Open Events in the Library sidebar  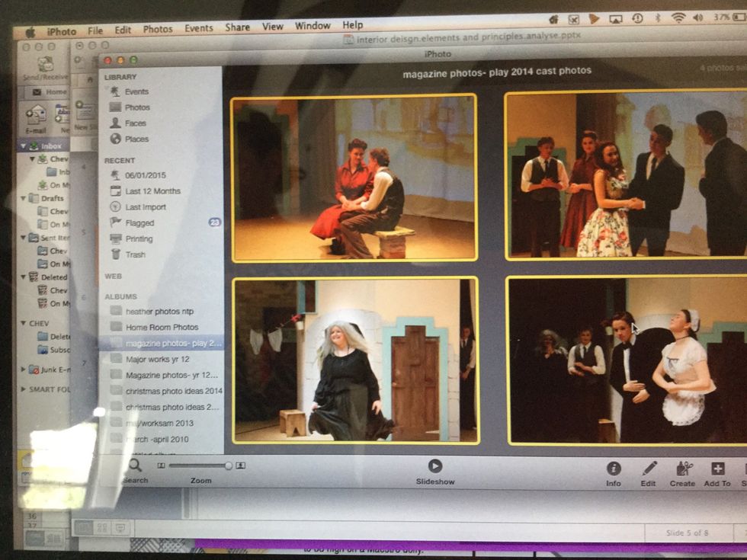136,91
